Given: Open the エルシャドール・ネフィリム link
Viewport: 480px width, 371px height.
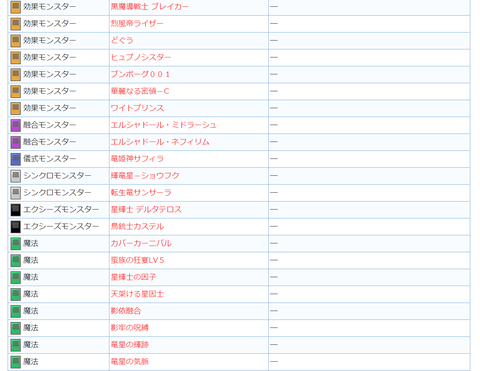Looking at the screenshot, I should [160, 142].
